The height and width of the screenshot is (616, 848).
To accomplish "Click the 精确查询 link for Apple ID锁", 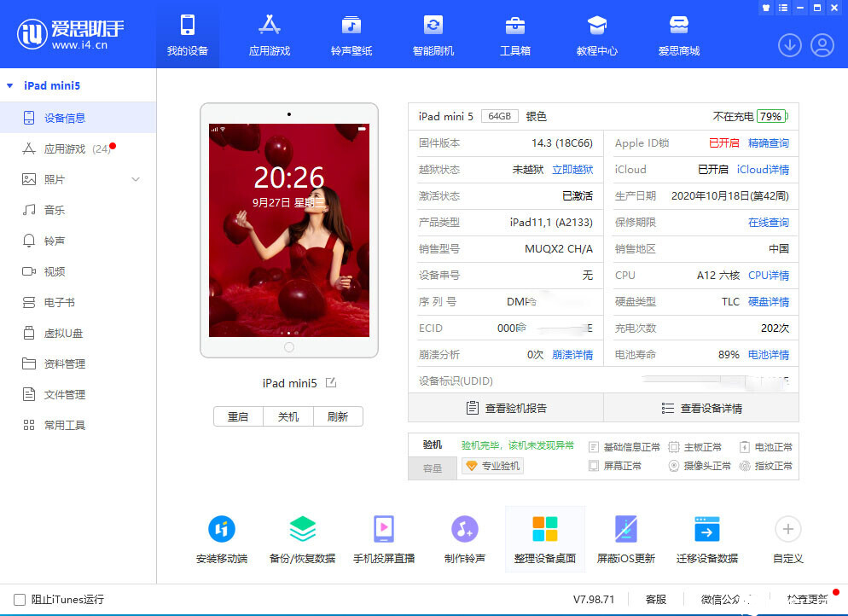I will (x=769, y=142).
